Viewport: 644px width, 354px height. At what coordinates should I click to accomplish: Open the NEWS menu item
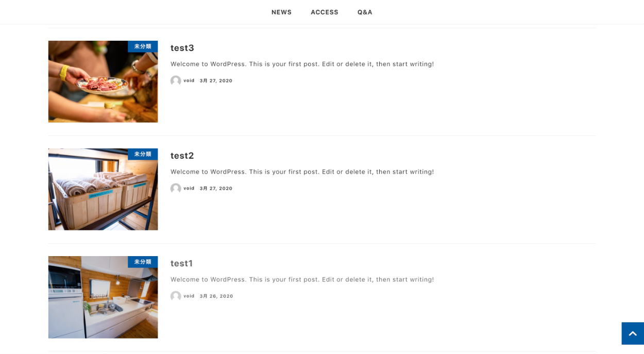281,12
